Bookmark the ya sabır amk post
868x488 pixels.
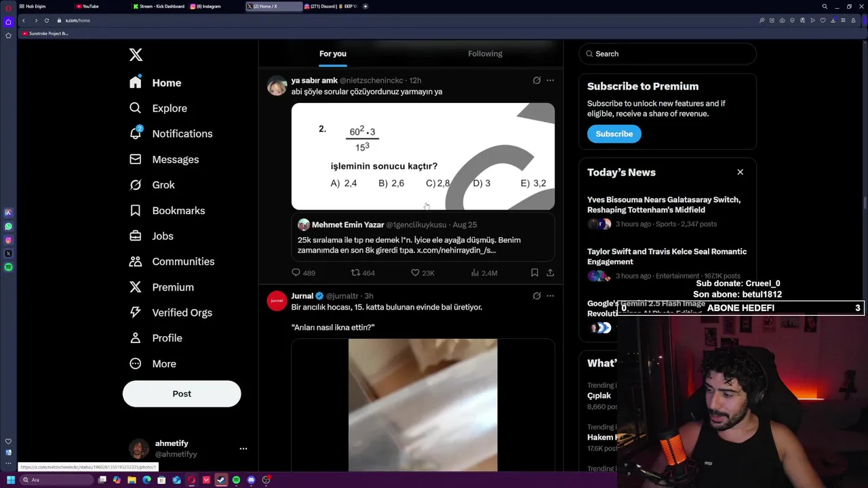(x=534, y=272)
